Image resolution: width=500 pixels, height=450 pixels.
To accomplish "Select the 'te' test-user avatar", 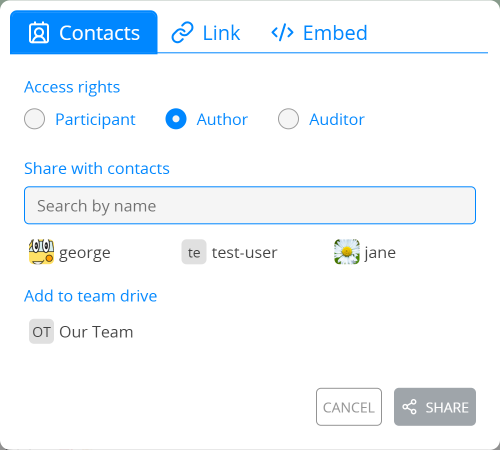I will pyautogui.click(x=194, y=252).
